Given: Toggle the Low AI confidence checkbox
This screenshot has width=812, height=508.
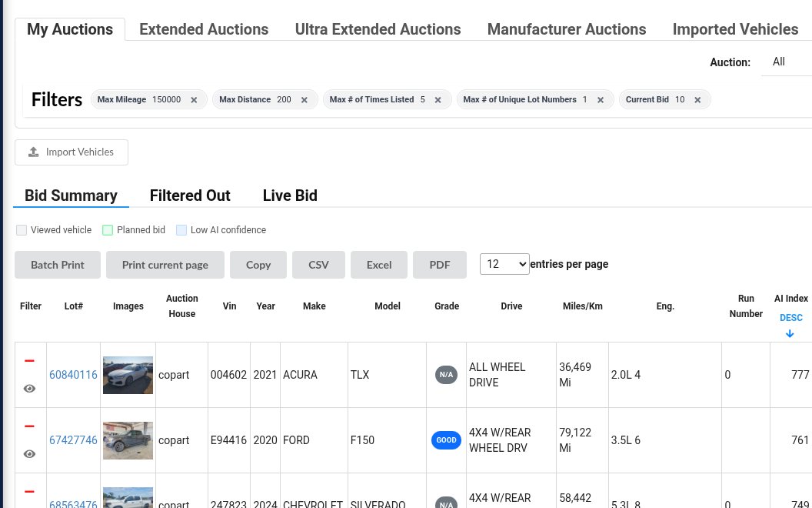Looking at the screenshot, I should [181, 230].
